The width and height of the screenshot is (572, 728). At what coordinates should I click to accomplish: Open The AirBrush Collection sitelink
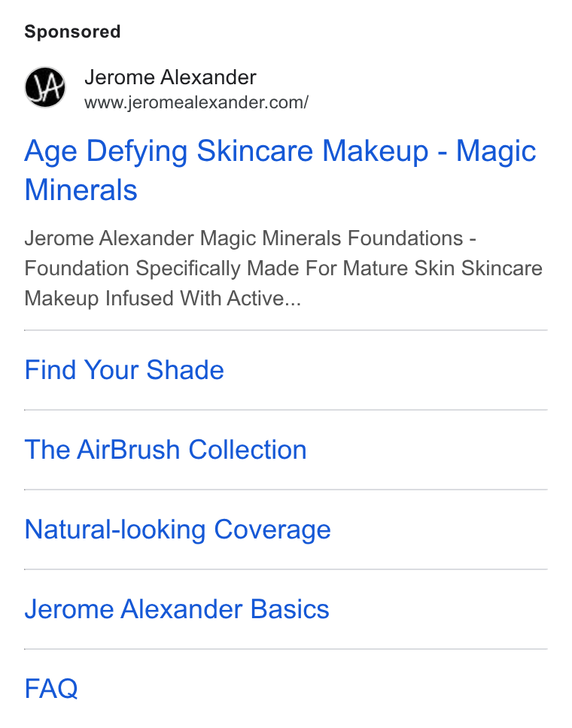pyautogui.click(x=166, y=450)
